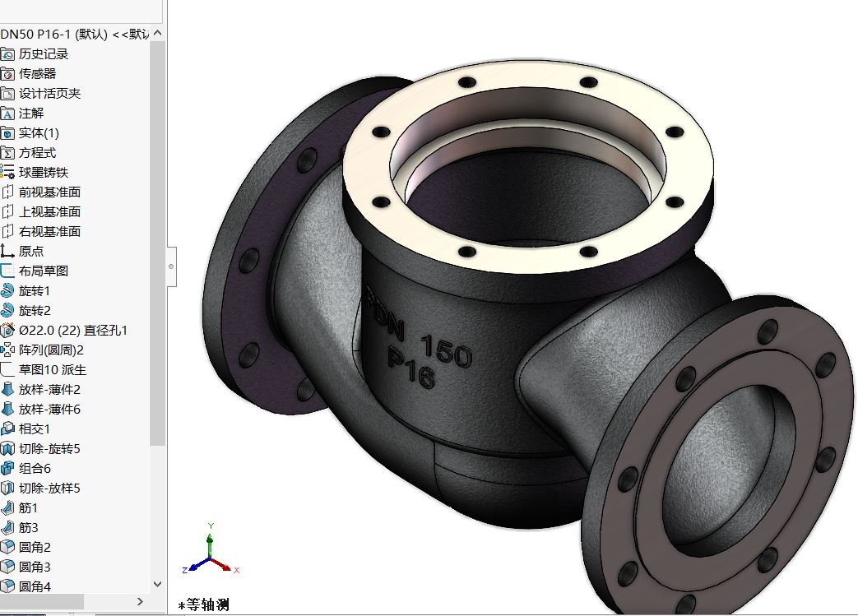This screenshot has height=616, width=858.
Task: Click the 阵列(圆周)2 circular pattern icon
Action: click(7, 350)
